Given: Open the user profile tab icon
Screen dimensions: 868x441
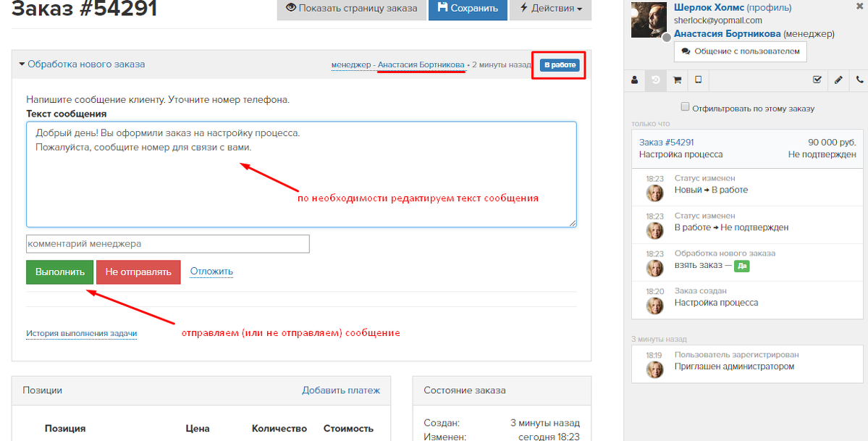Looking at the screenshot, I should pyautogui.click(x=634, y=80).
